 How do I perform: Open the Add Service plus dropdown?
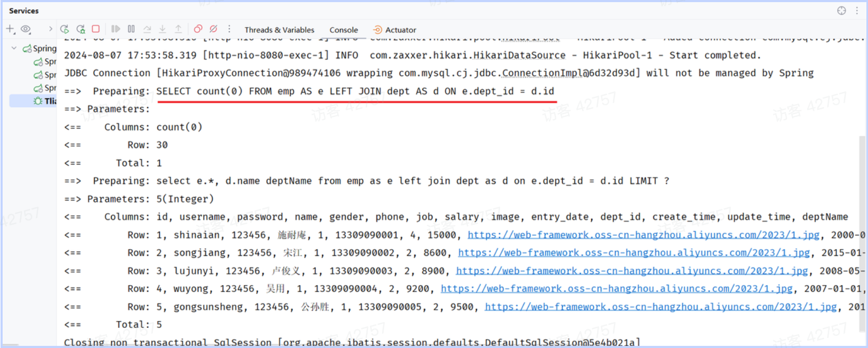[x=10, y=29]
